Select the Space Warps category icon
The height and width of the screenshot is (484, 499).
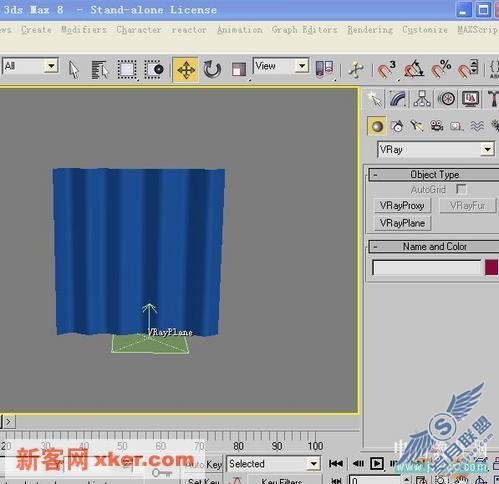point(477,126)
